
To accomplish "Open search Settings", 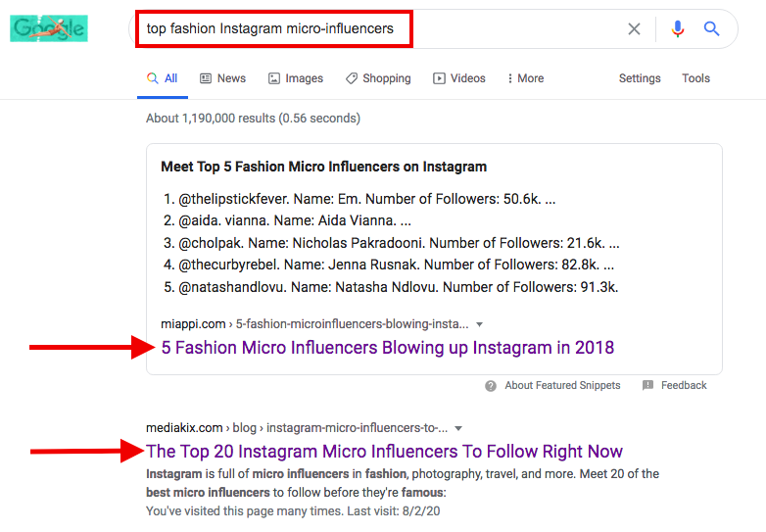I will [x=640, y=78].
